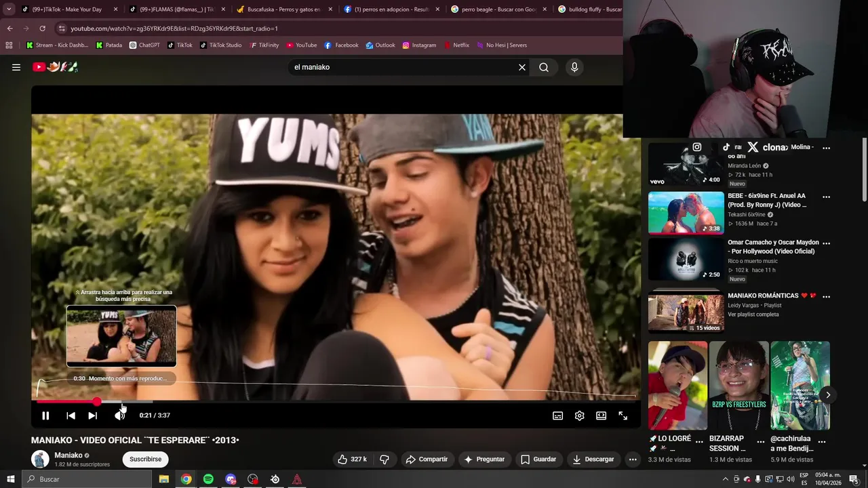Like the video with 327 k
The width and height of the screenshot is (868, 488).
pos(353,459)
